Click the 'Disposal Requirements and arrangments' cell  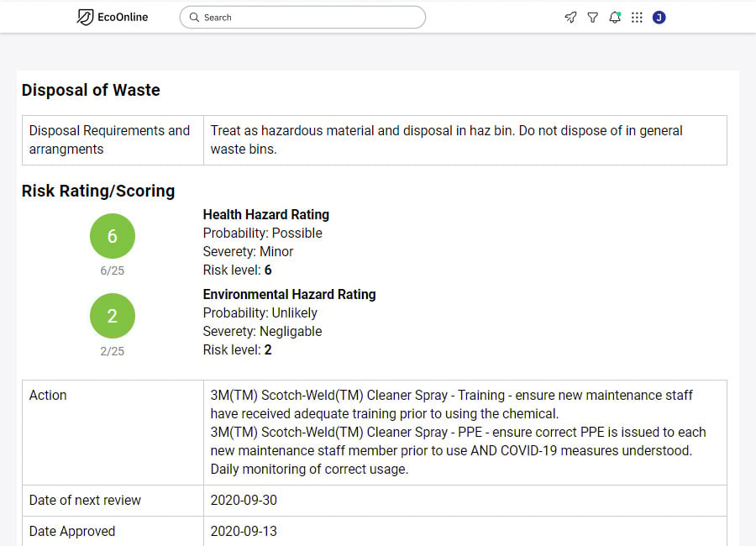tap(113, 140)
